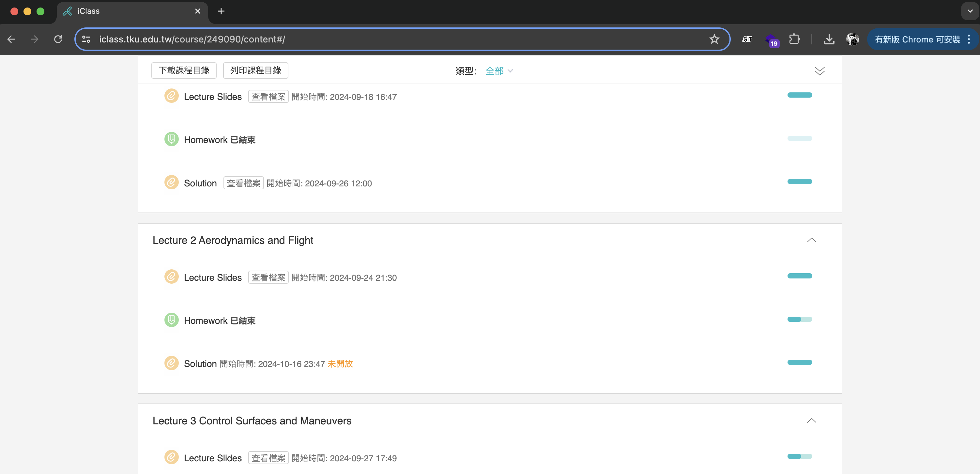Image resolution: width=980 pixels, height=474 pixels.
Task: Click 查看檔案 for the 2024-09-24 Lecture Slides
Action: click(268, 277)
